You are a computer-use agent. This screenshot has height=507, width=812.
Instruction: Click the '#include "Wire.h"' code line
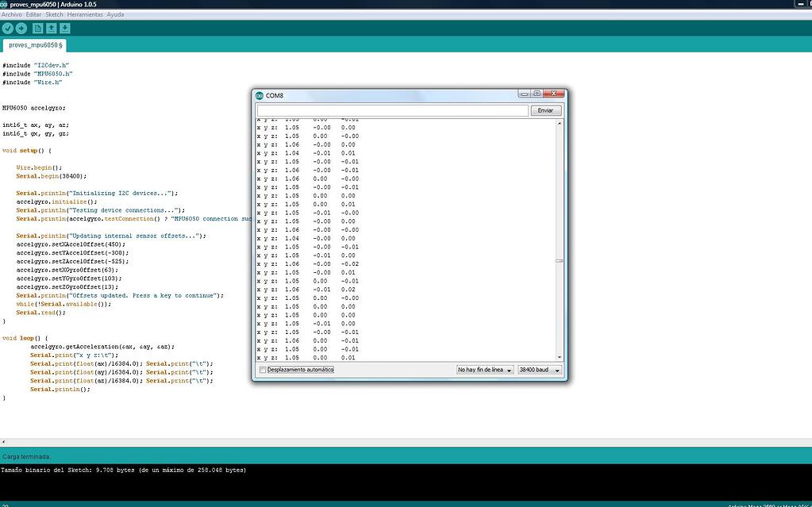(x=32, y=83)
